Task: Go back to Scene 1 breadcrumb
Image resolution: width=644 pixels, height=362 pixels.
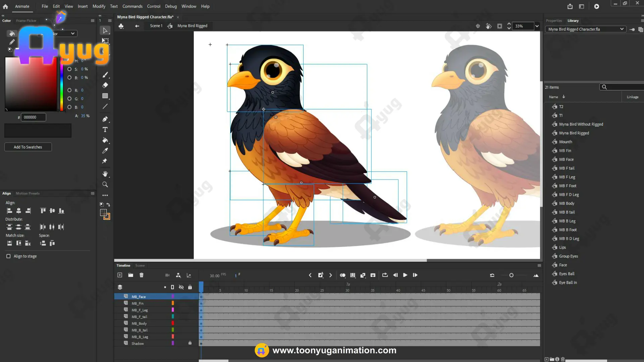Action: click(x=156, y=26)
